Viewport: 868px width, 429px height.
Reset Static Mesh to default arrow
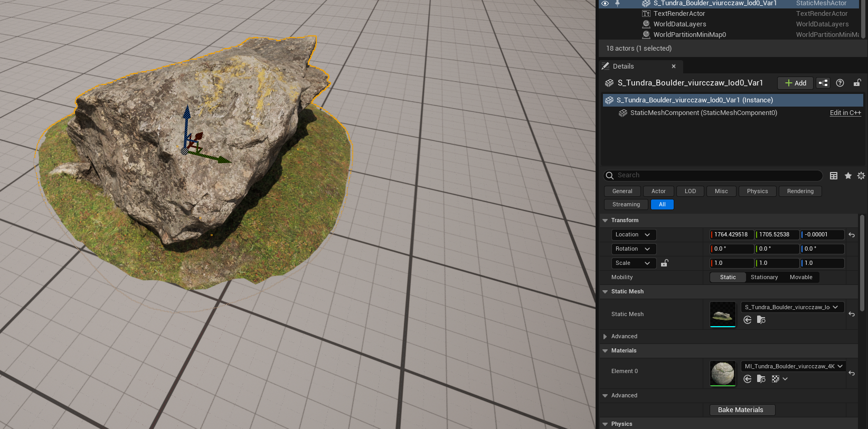852,314
